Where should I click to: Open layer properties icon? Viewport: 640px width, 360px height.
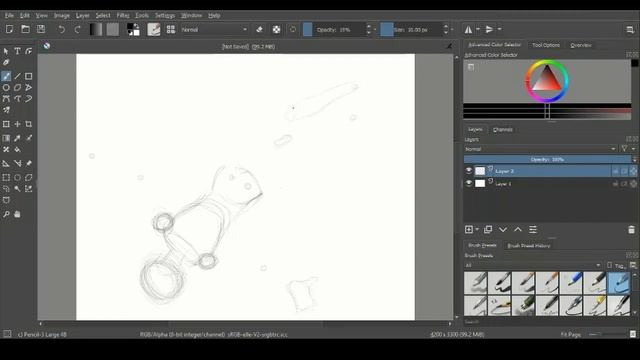point(533,230)
